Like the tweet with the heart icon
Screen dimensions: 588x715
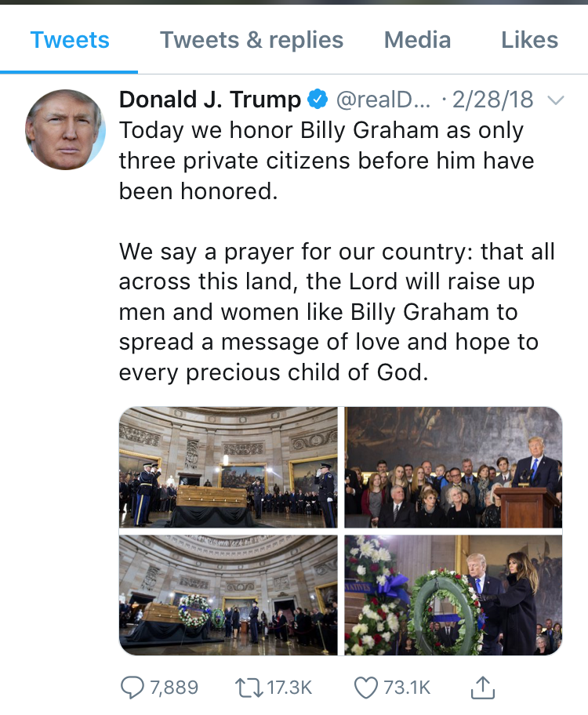pyautogui.click(x=366, y=688)
